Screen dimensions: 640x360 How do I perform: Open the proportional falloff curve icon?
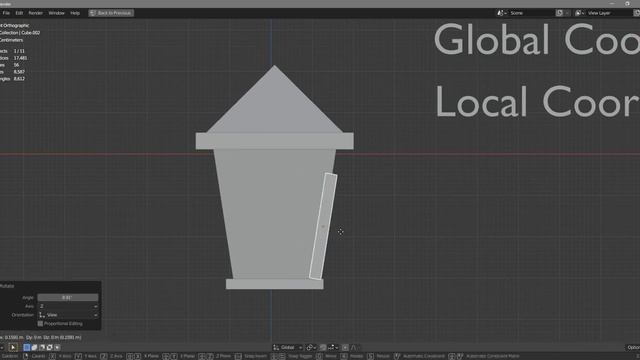pyautogui.click(x=355, y=347)
